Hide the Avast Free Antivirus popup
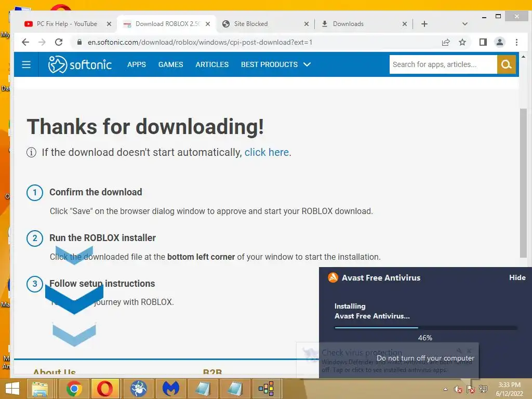532x399 pixels. (x=517, y=277)
